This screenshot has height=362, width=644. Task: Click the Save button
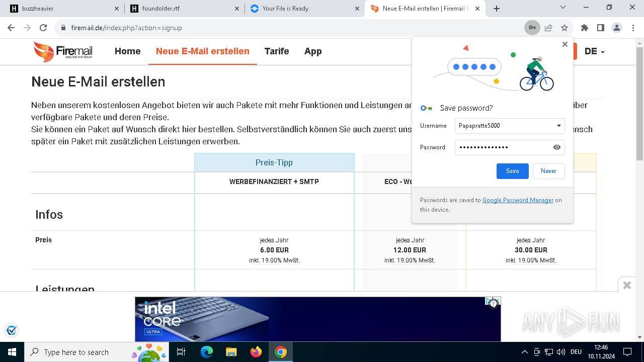tap(512, 171)
